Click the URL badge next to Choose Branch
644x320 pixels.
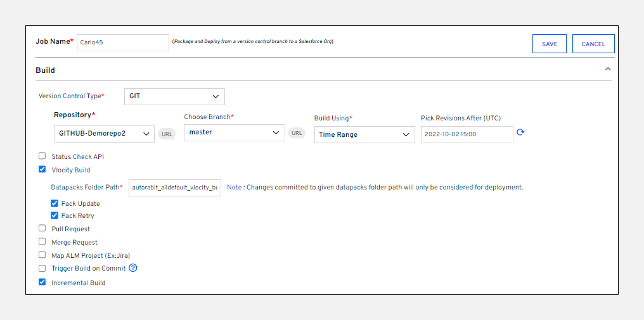(297, 133)
